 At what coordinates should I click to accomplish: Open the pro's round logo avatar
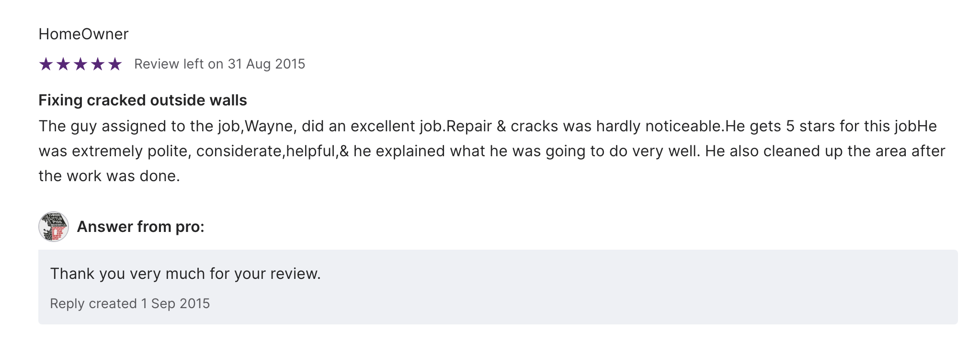click(x=54, y=227)
